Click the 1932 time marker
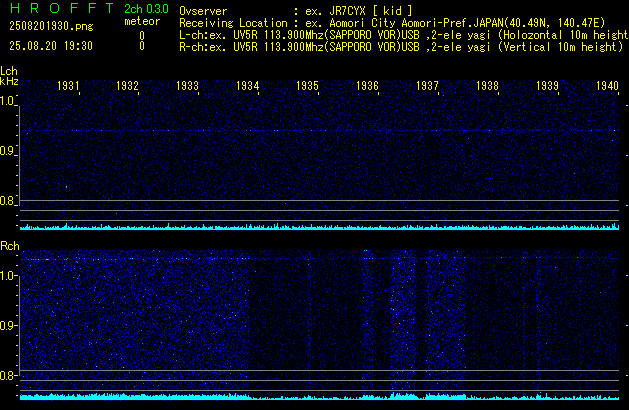Viewport: 629px width, 410px height. (x=128, y=86)
